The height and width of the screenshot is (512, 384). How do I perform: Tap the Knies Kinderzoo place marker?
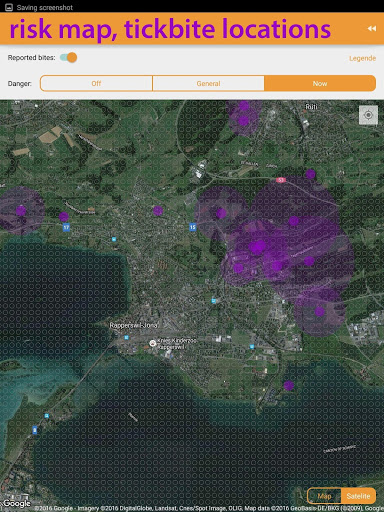pyautogui.click(x=153, y=343)
